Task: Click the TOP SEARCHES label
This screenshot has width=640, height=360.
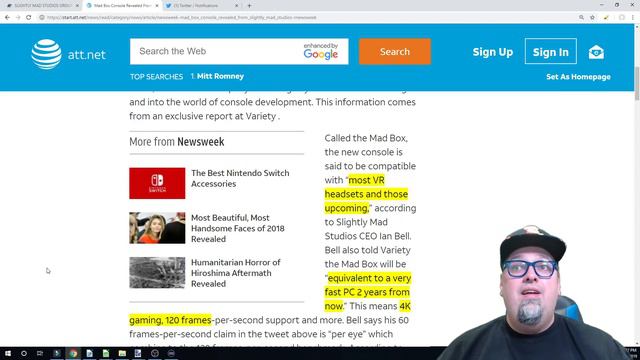Action: (156, 77)
